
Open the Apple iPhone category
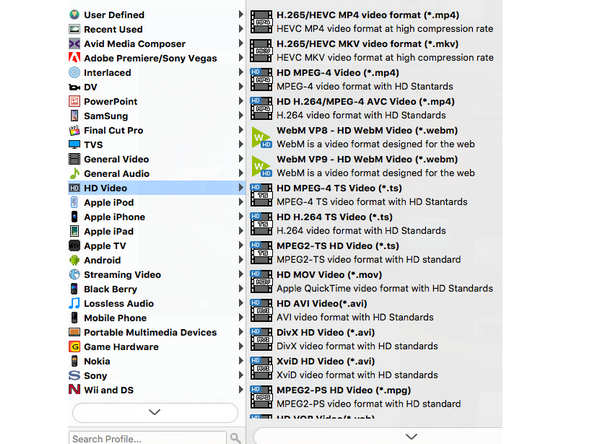tap(157, 217)
